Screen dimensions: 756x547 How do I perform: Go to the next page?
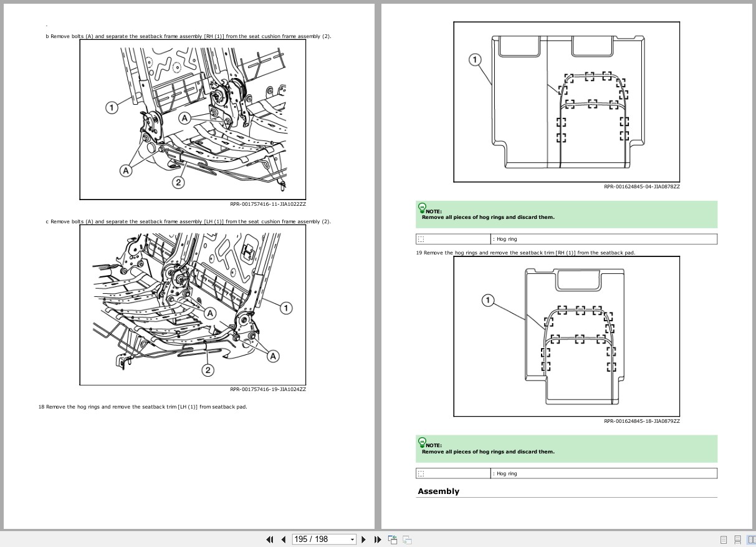pos(364,540)
